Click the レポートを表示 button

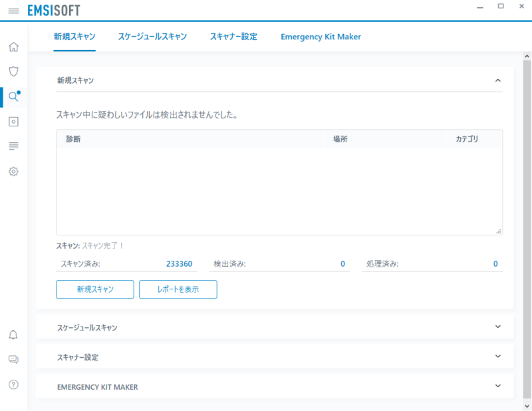[x=178, y=289]
